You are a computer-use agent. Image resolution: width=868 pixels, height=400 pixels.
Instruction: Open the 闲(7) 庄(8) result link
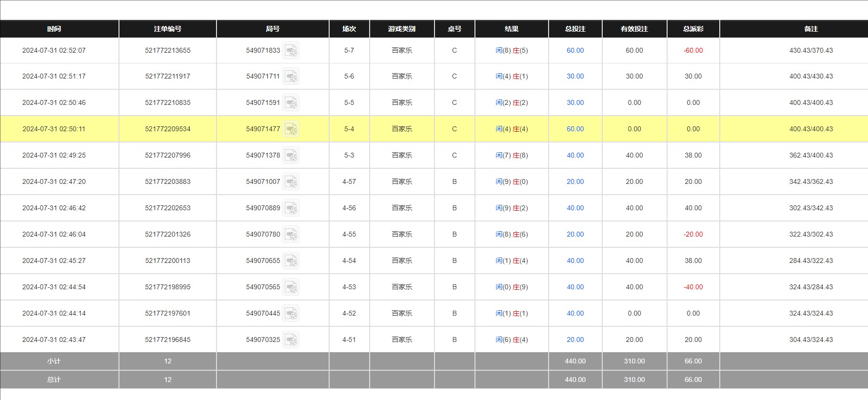512,155
